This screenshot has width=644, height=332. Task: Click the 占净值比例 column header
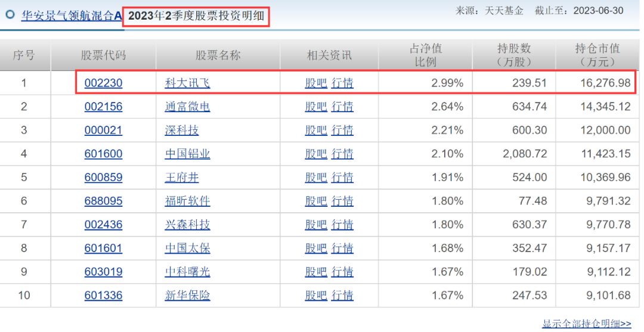point(426,55)
